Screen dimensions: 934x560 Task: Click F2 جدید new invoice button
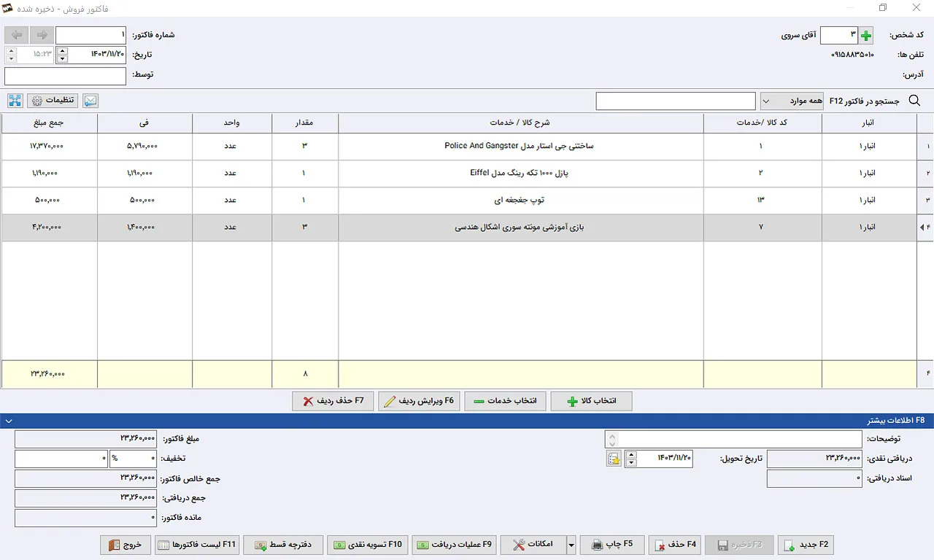click(806, 545)
